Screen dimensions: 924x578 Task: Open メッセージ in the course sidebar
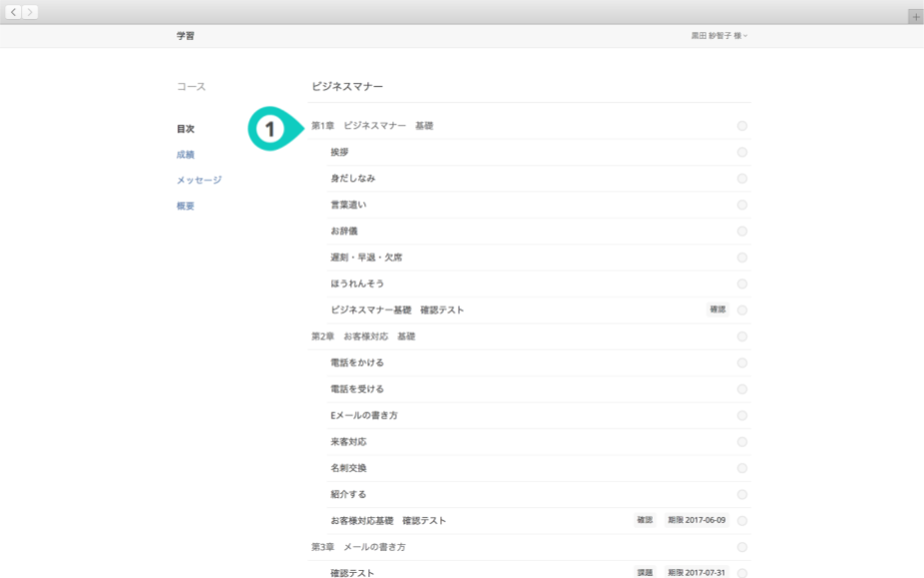click(199, 181)
